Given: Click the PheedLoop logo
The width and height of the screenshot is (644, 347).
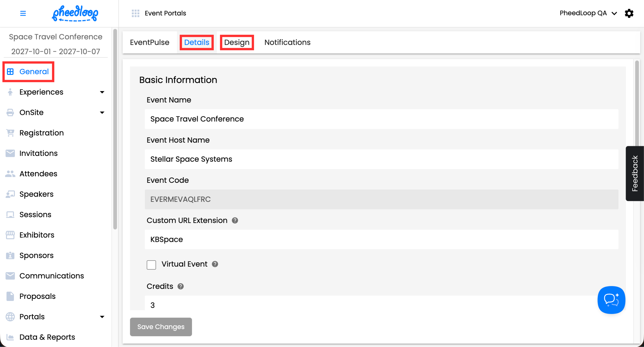Looking at the screenshot, I should coord(75,13).
